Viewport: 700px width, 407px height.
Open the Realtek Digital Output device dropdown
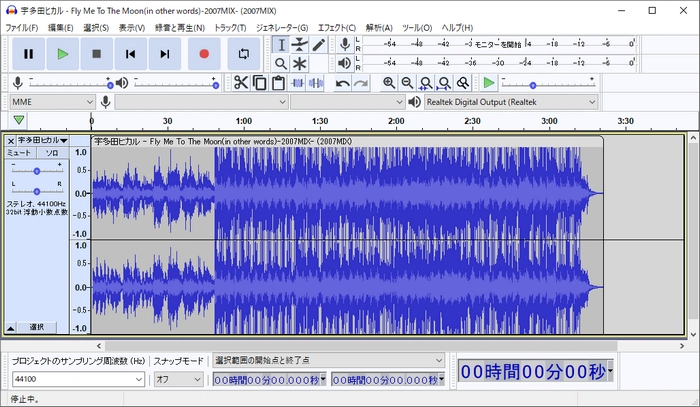pyautogui.click(x=511, y=102)
